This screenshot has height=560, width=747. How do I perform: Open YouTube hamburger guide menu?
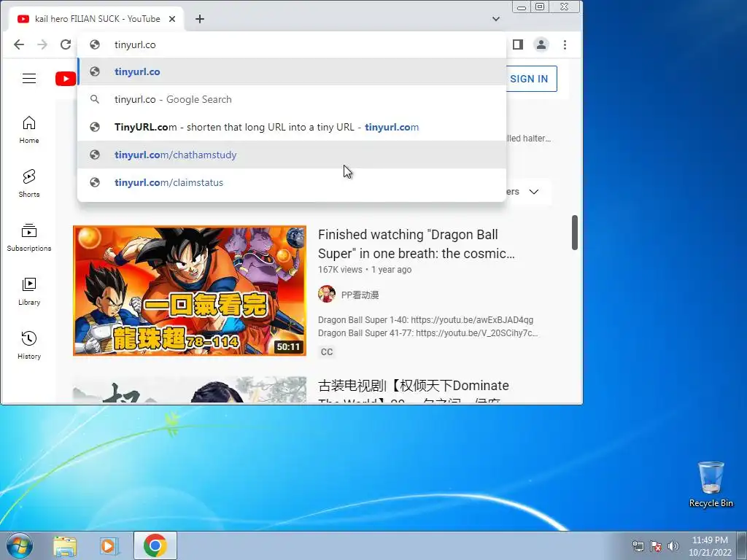(x=29, y=79)
